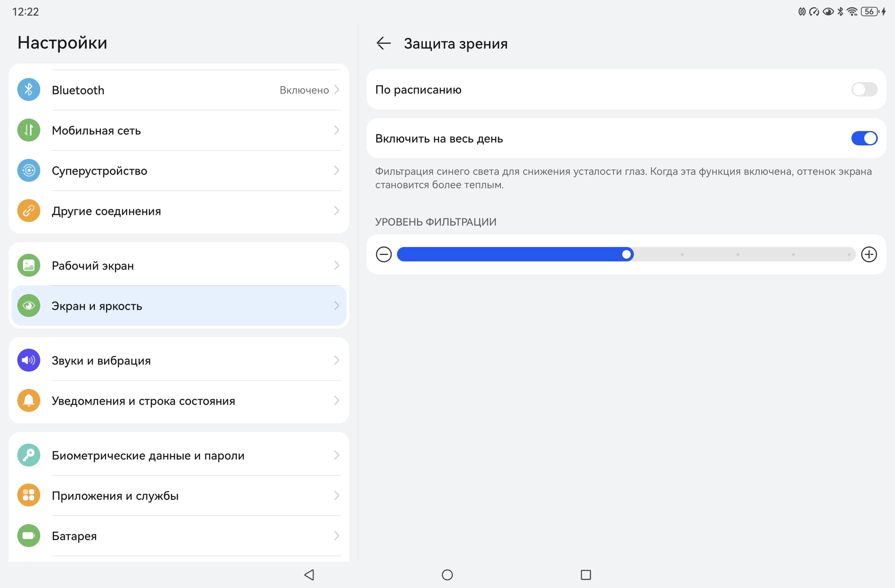The image size is (895, 588).
Task: Tap the orange Другие соединения link icon
Action: tap(28, 211)
